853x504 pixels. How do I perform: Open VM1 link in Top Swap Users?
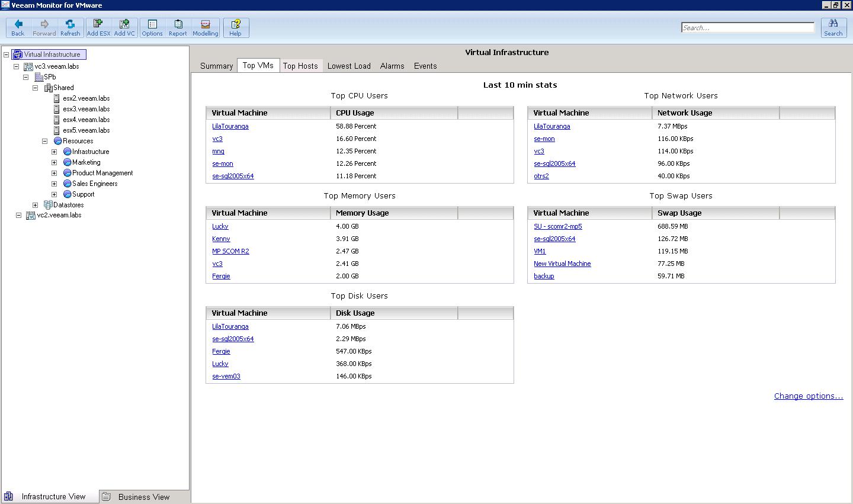pos(540,251)
